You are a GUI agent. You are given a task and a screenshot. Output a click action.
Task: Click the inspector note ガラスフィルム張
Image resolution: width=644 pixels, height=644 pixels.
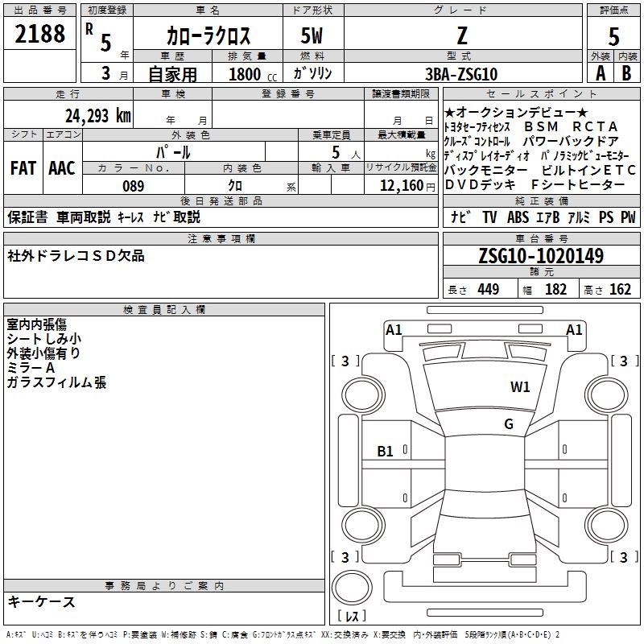56,382
